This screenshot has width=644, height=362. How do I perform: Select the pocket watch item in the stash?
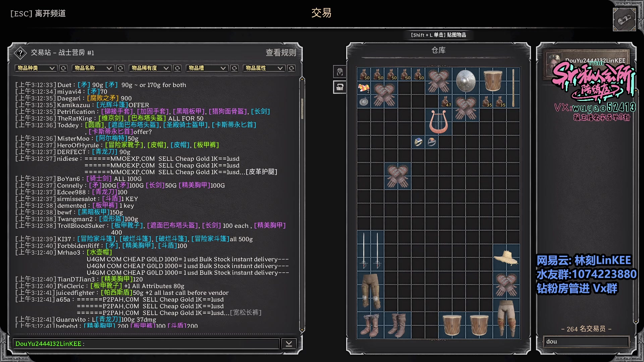364,102
